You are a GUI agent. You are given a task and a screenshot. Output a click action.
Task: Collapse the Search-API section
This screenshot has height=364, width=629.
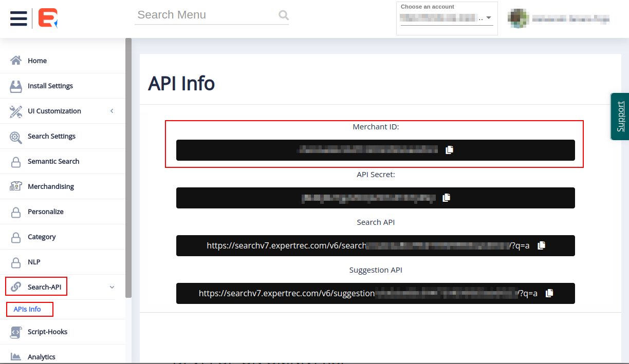pos(112,287)
